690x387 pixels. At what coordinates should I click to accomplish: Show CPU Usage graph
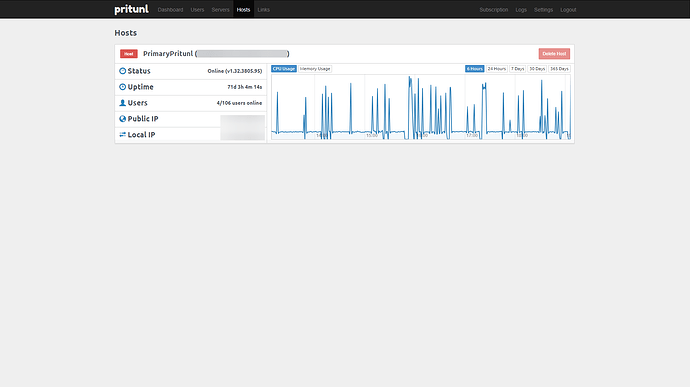point(284,69)
